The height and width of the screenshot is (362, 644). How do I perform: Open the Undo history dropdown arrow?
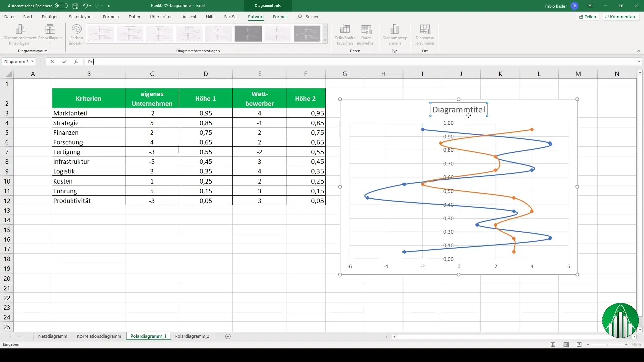(x=90, y=6)
